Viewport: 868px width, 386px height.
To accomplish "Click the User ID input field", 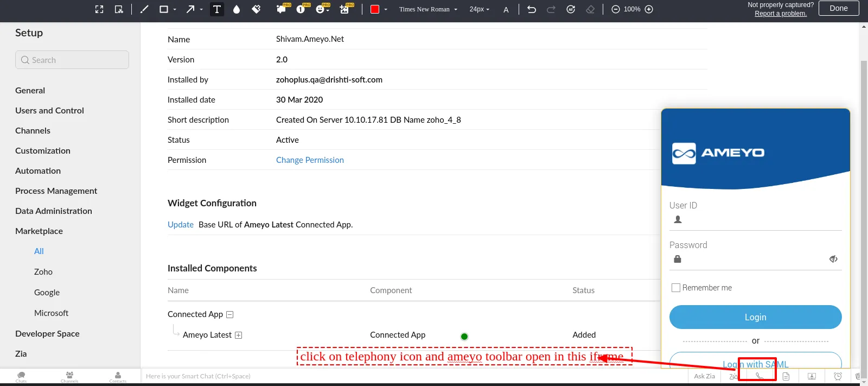I will (x=756, y=220).
